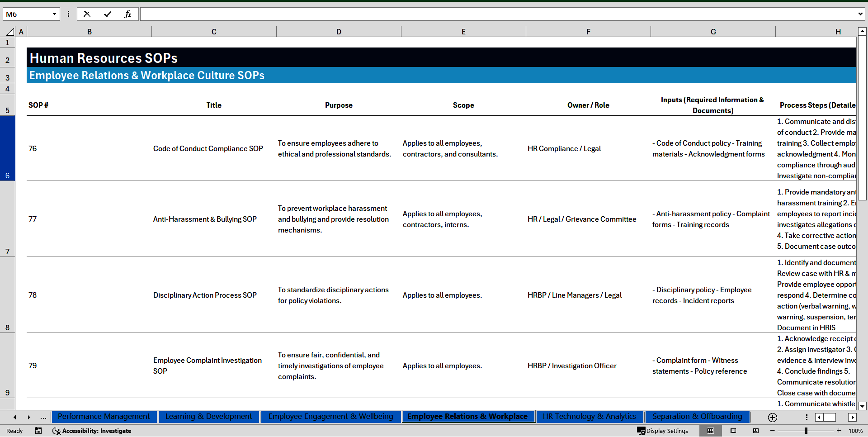Confirm entry with the checkmark icon

(x=108, y=14)
